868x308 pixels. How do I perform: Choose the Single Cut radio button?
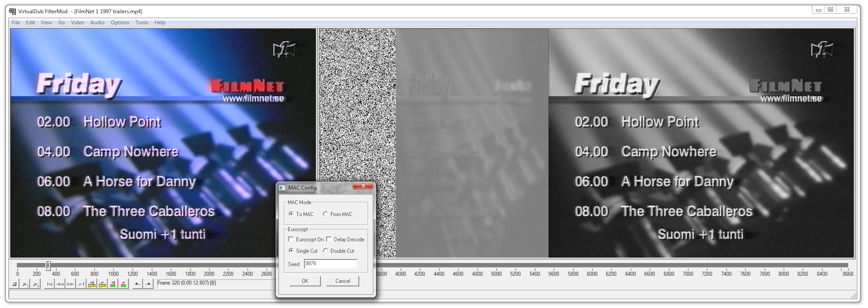[303, 251]
